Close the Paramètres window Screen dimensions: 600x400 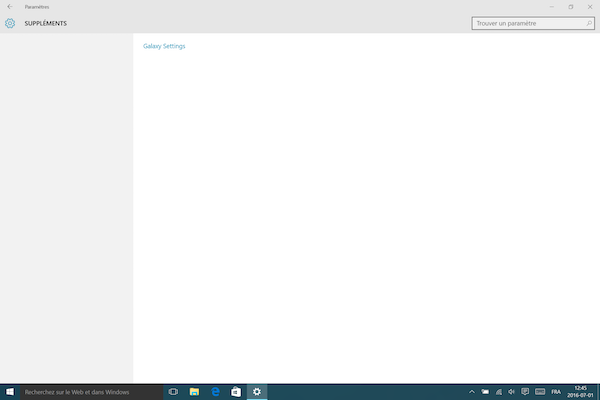point(590,7)
